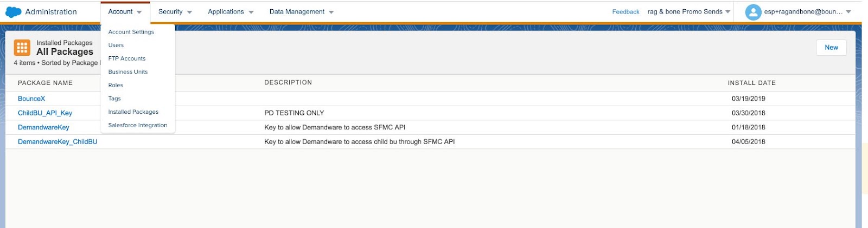
Task: Open the DemandwareKey package
Action: pos(43,127)
